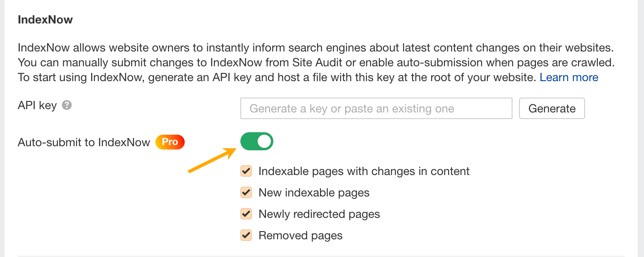Viewport: 644px width, 257px height.
Task: Click the "New indexable pages" label text
Action: (x=314, y=192)
